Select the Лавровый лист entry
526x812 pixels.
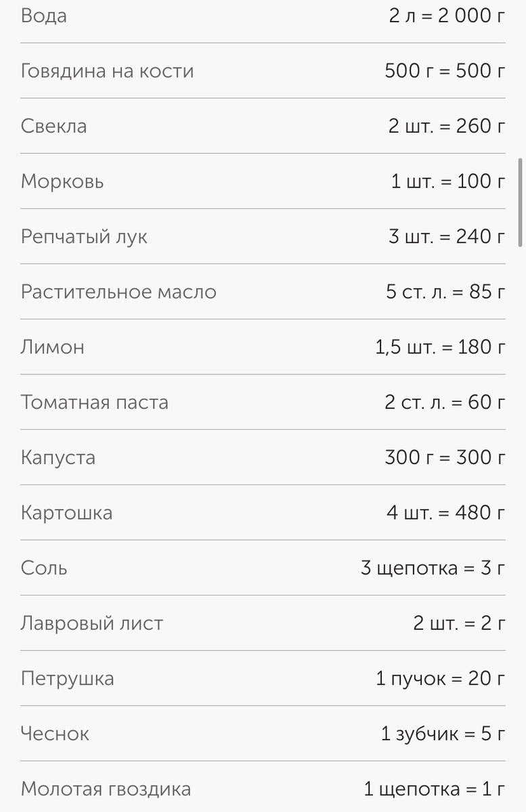(263, 623)
